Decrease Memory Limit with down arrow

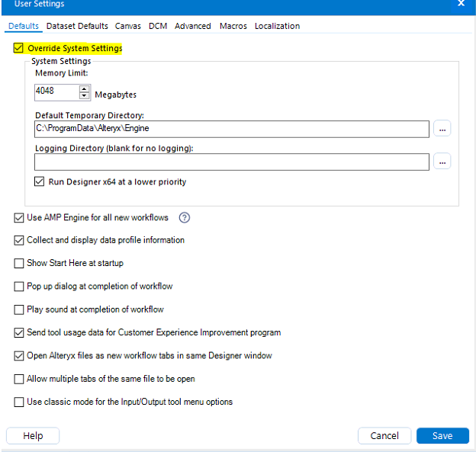tap(84, 95)
